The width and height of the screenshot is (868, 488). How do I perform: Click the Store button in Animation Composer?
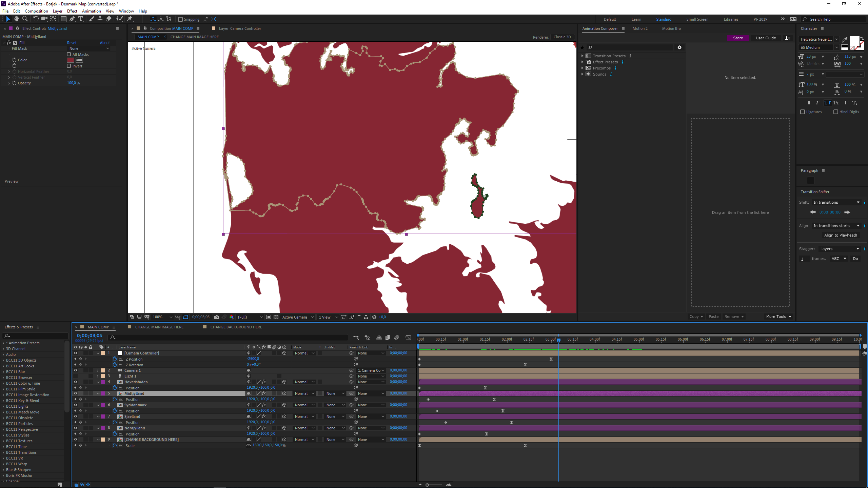tap(738, 38)
